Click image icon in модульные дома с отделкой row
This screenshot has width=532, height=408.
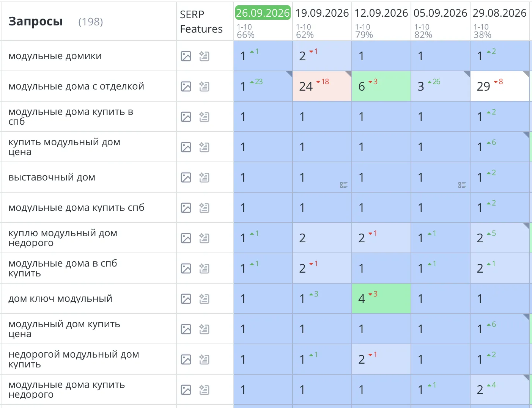click(x=186, y=86)
